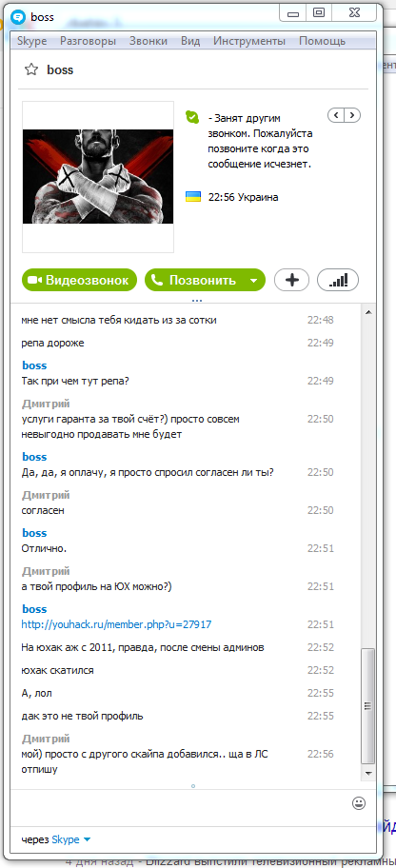Open the emoticon smiley picker

[359, 802]
